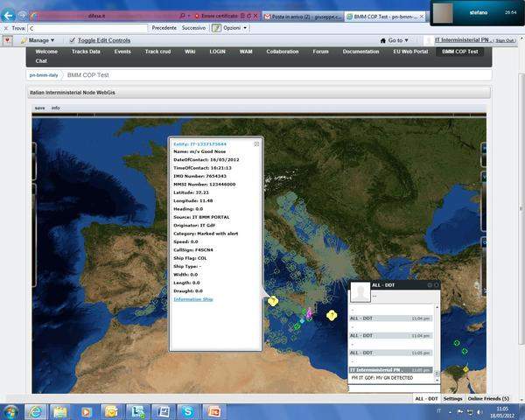The width and height of the screenshot is (525, 420).
Task: Open the Tracks Data menu item
Action: [x=86, y=52]
